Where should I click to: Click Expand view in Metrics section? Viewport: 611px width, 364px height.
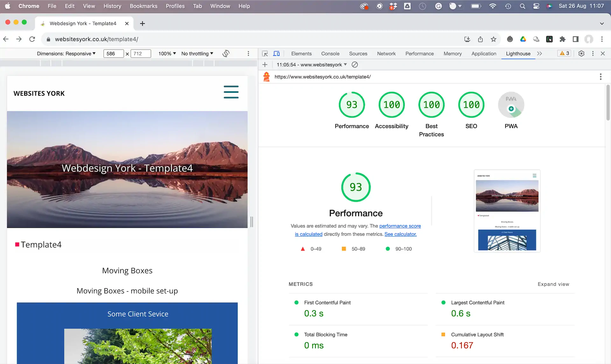(x=553, y=284)
